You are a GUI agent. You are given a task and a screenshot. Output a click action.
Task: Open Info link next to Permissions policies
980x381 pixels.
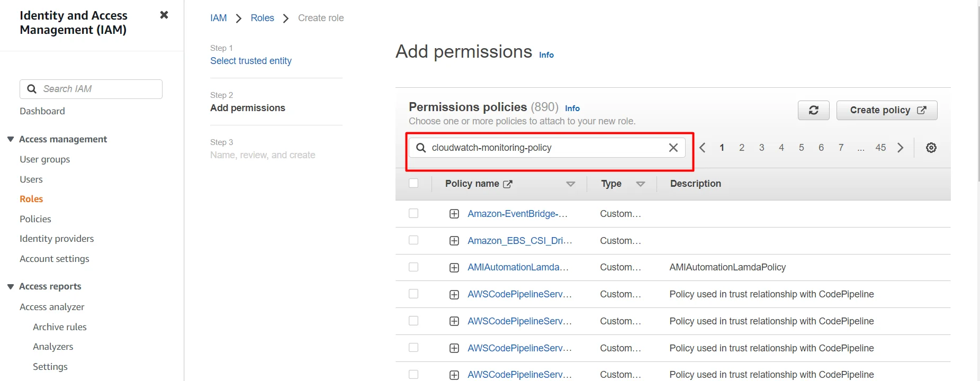tap(572, 108)
